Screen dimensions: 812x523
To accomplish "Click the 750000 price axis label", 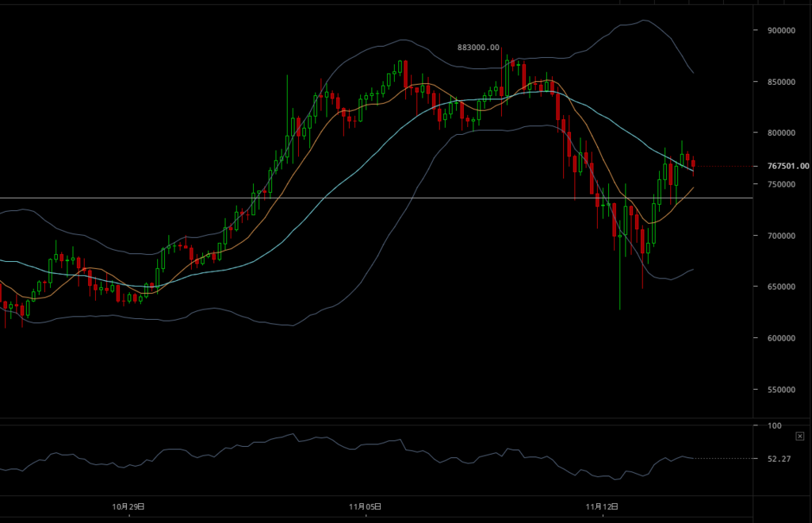I will click(x=781, y=185).
